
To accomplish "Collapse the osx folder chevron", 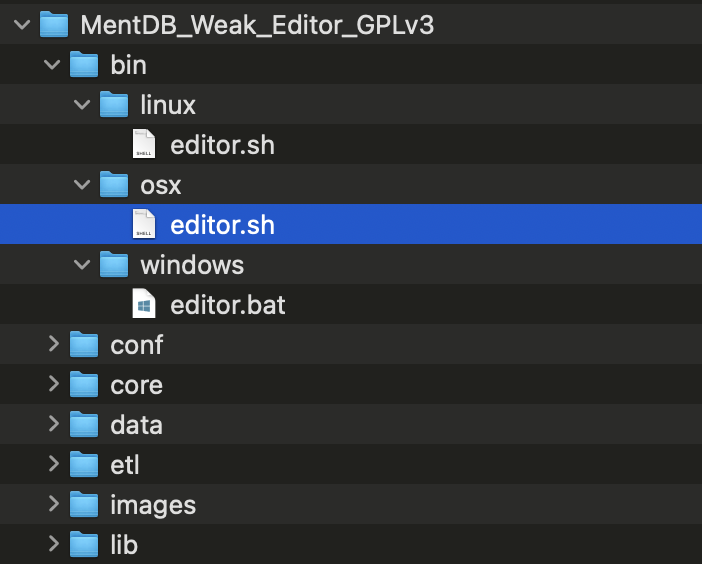I will pos(83,185).
